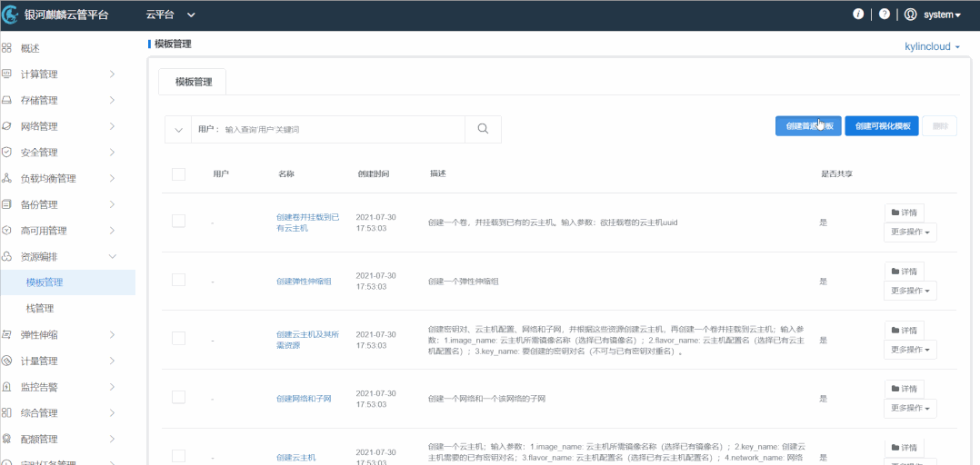
Task: Select 栈管理 in the sidebar
Action: click(40, 309)
